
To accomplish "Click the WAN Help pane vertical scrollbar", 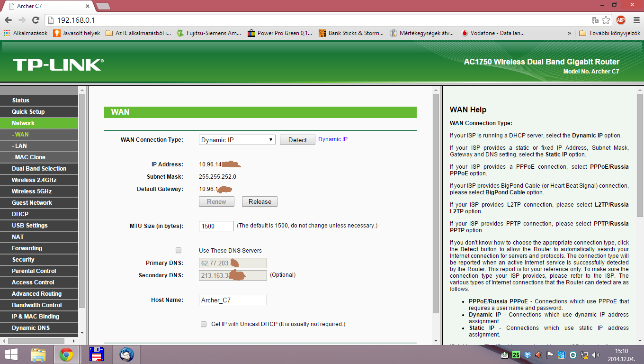I will [x=640, y=155].
